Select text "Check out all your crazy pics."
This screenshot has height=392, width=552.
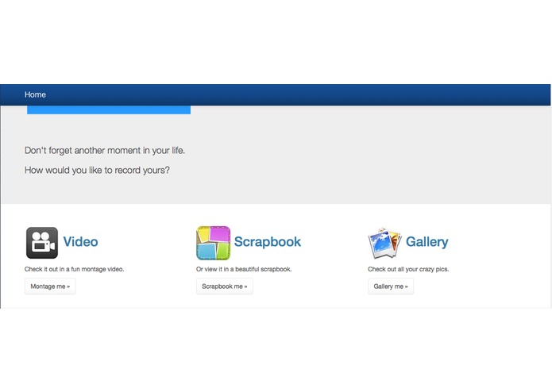tap(408, 269)
